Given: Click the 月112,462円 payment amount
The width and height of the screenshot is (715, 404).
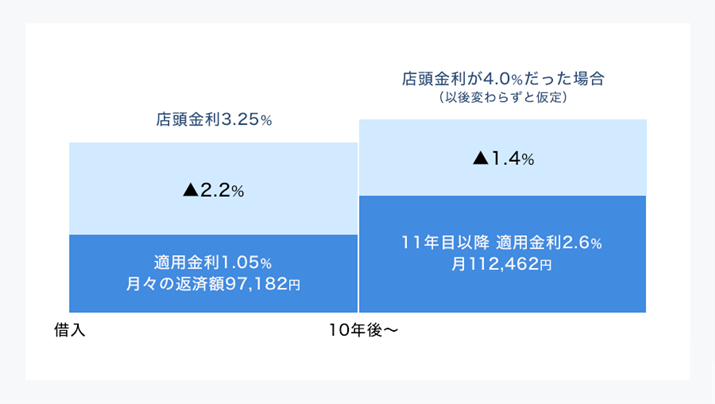Looking at the screenshot, I should pos(504,266).
